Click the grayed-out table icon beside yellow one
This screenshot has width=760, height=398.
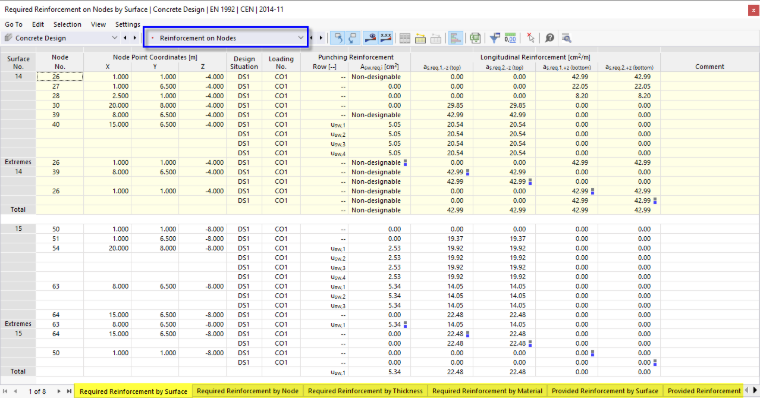coord(435,38)
